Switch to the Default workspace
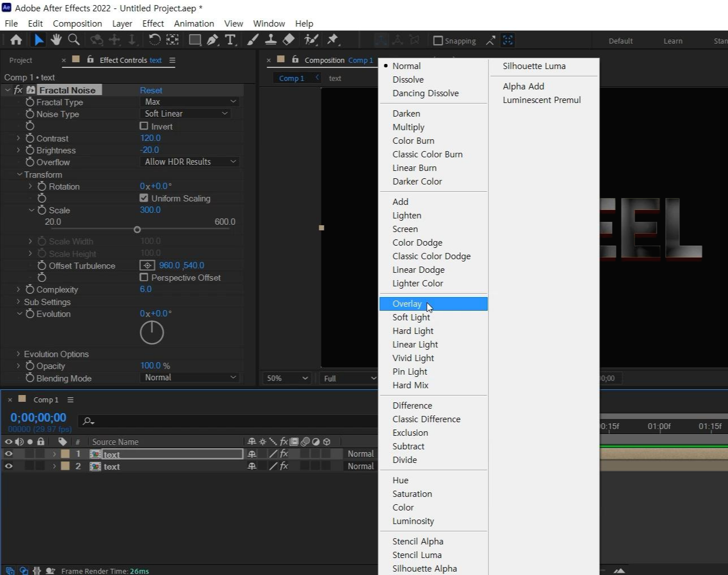 coord(620,41)
